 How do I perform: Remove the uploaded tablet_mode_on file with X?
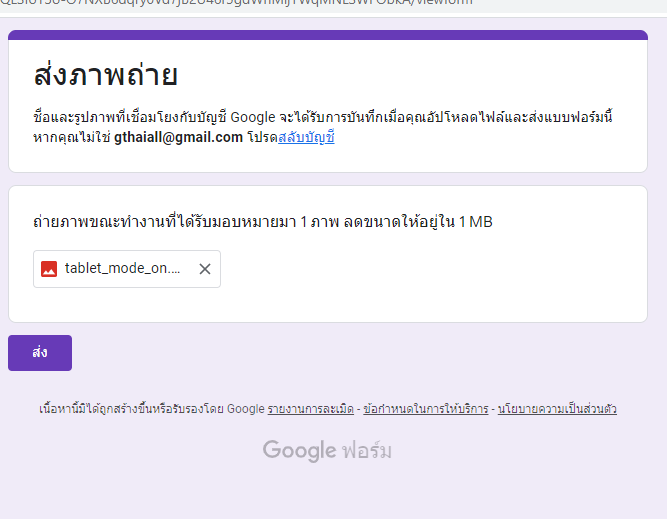click(x=204, y=269)
